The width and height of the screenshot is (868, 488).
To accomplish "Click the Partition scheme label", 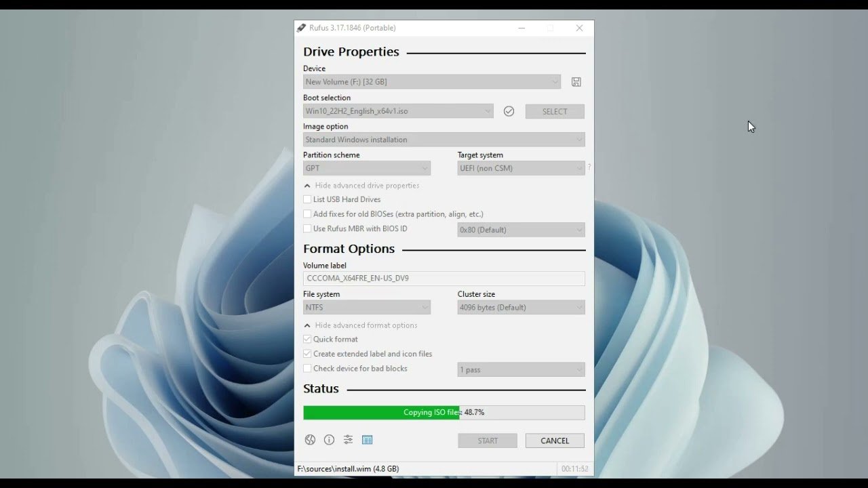I will (332, 155).
